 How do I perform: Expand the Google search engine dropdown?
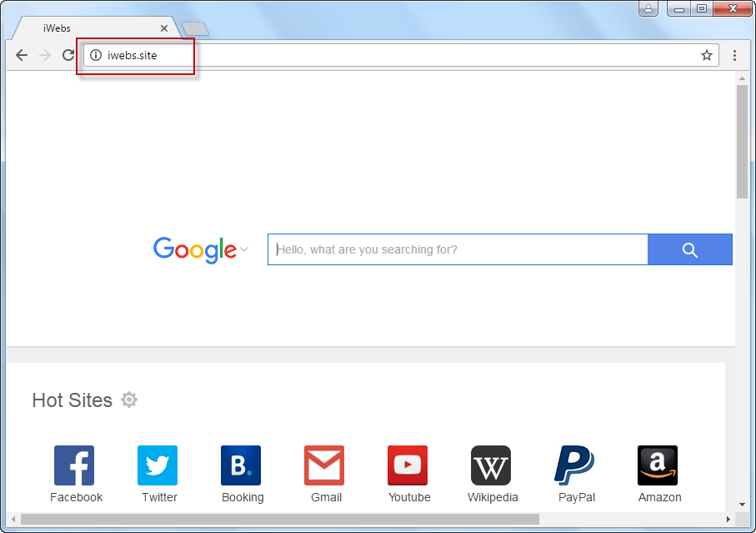[244, 249]
